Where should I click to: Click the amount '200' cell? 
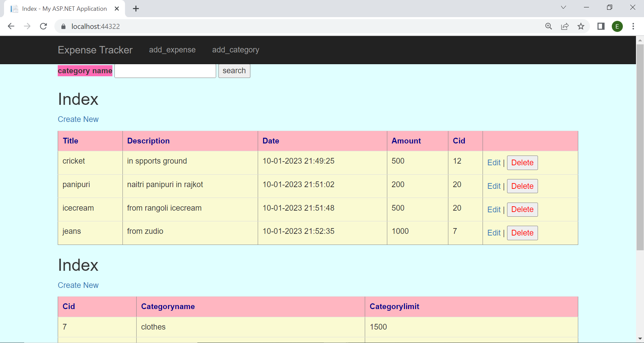tap(417, 186)
